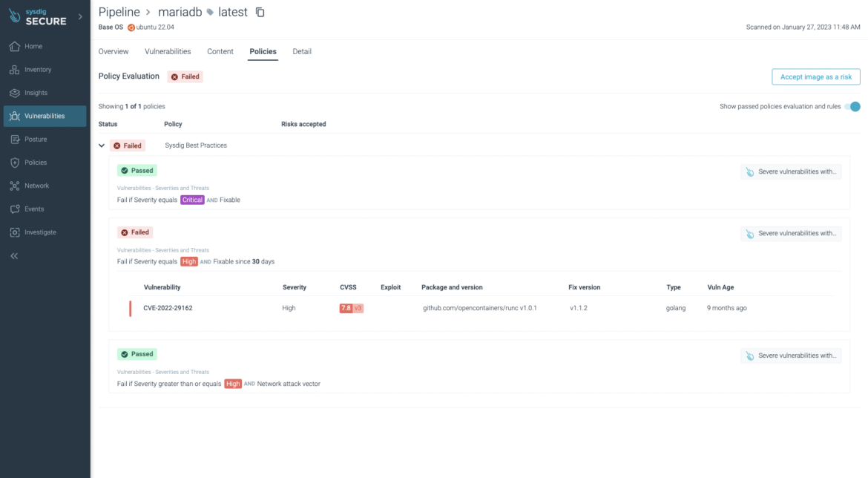The width and height of the screenshot is (868, 478).
Task: Click the red Failed status badge in policy row
Action: (128, 145)
